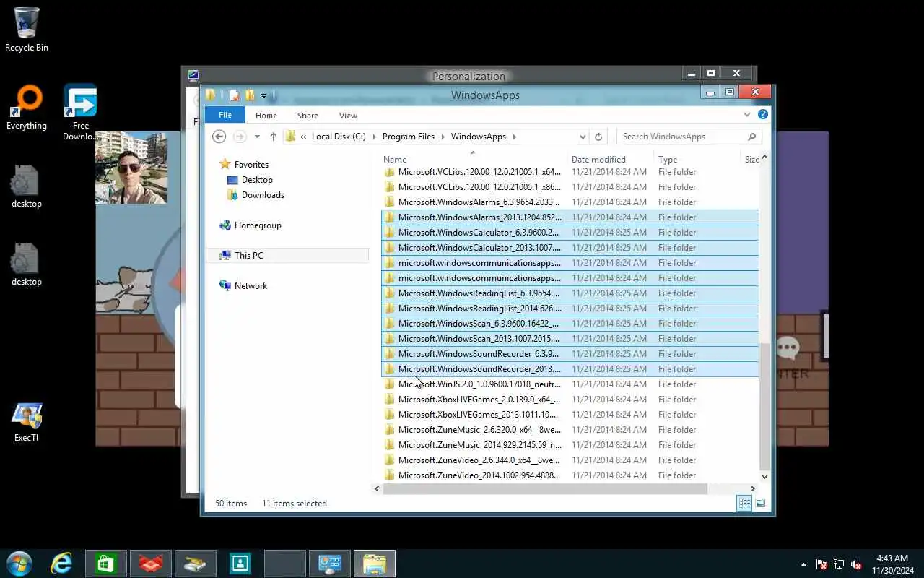Click Program Files in the address bar

(x=409, y=137)
